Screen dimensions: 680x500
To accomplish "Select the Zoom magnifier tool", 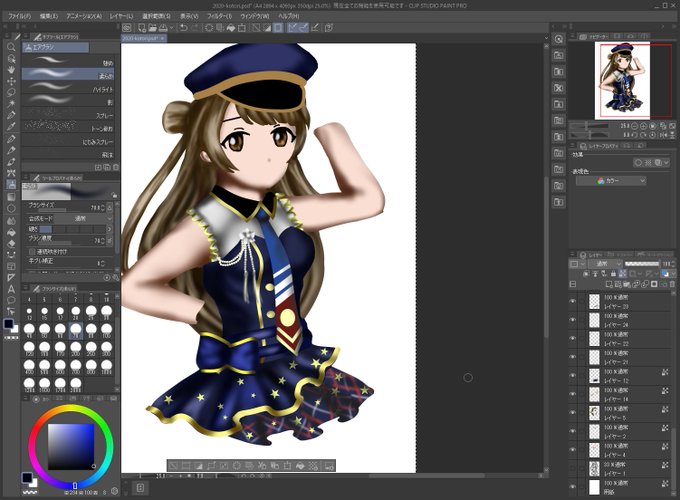I will pos(11,47).
